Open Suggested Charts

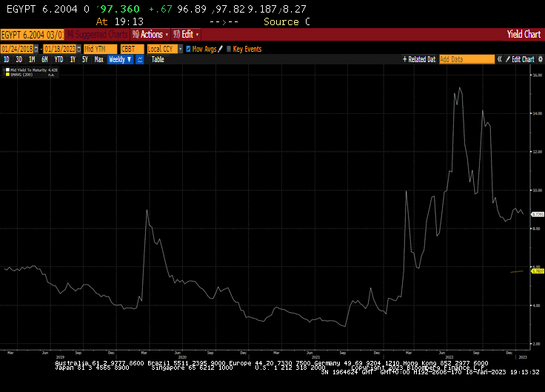tap(97, 34)
